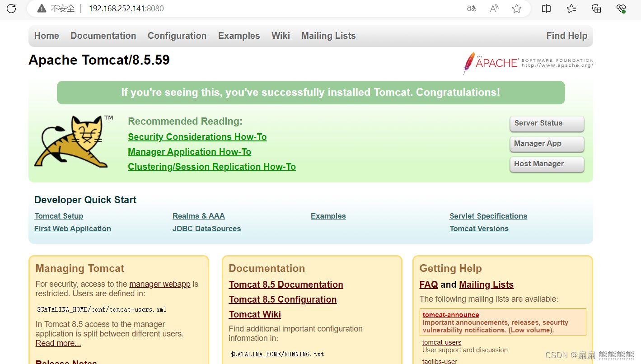Screen dimensions: 641x364
Task: Add page to favorites star icon
Action: click(x=517, y=8)
